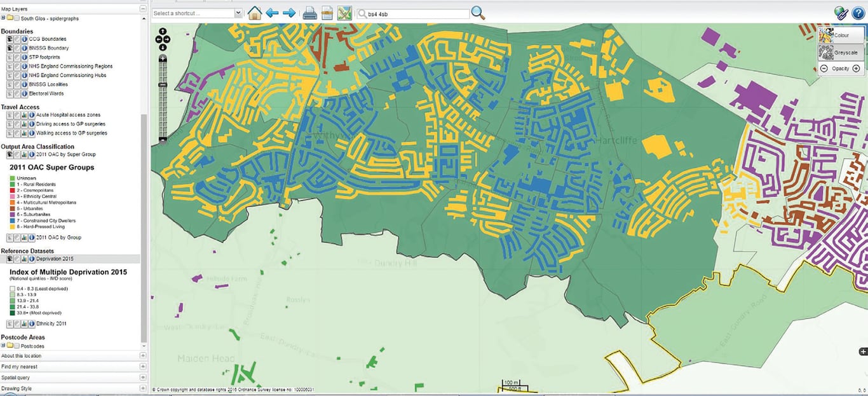Click info icon for Electoral Wards
This screenshot has width=868, height=396.
24,93
